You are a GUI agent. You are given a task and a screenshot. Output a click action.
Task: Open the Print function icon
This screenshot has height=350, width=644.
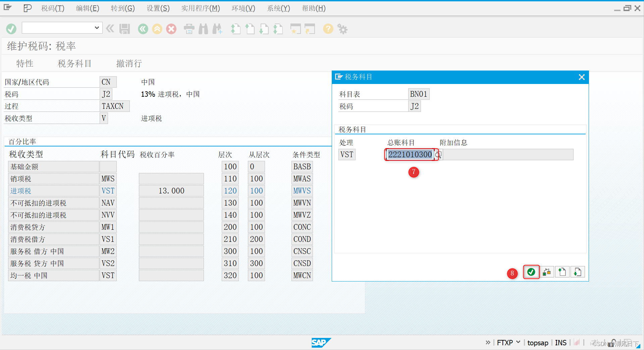click(x=189, y=29)
